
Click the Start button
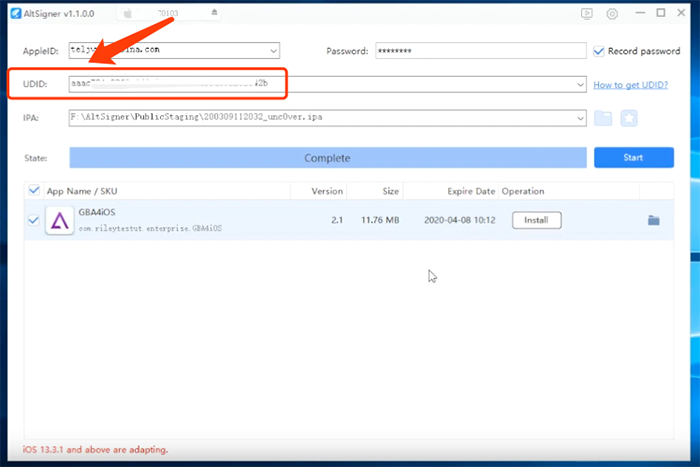(x=633, y=158)
